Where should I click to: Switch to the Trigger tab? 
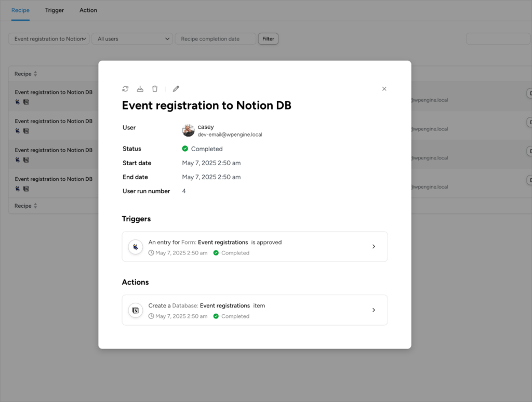pos(55,10)
